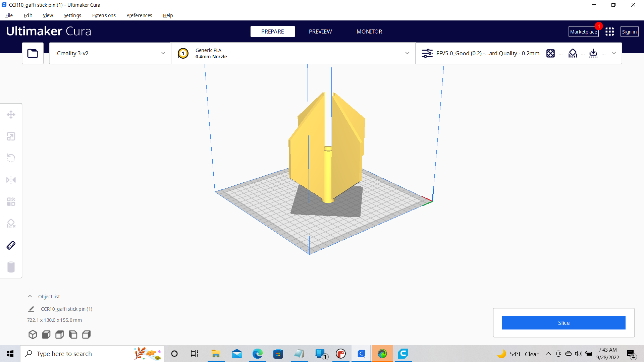The image size is (644, 362).
Task: Open Task View from taskbar
Action: [x=195, y=354]
